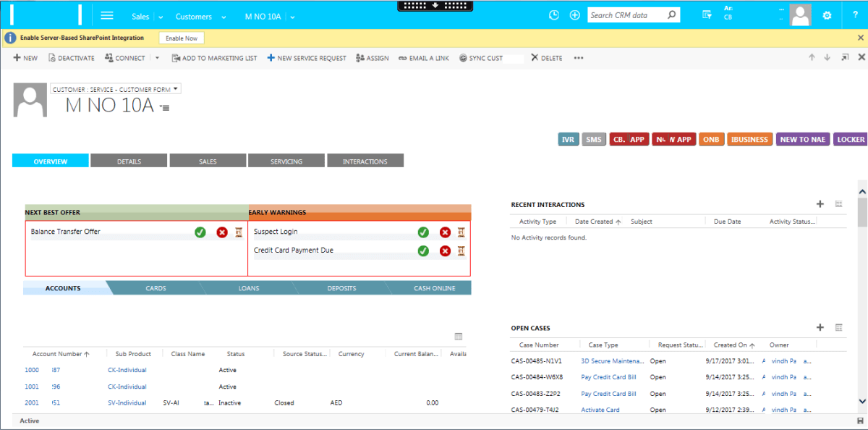
Task: Open Help using the question mark icon
Action: 855,14
